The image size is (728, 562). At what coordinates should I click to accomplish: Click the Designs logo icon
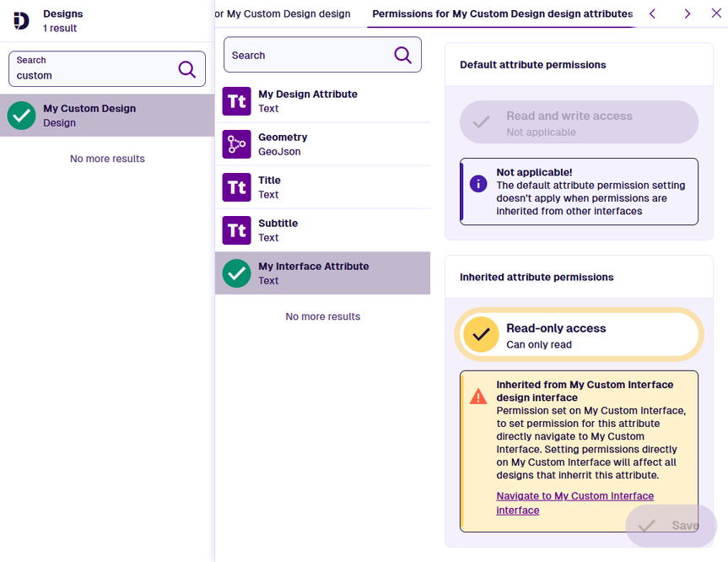pyautogui.click(x=21, y=21)
